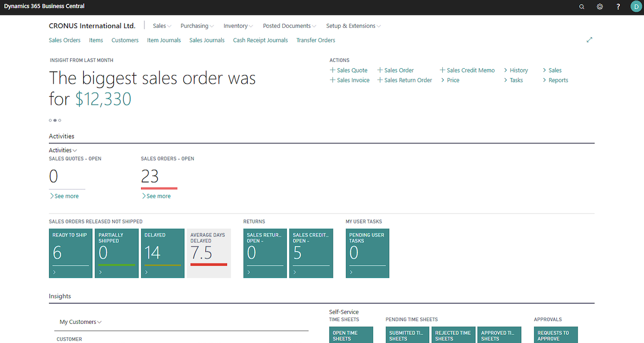Image resolution: width=644 pixels, height=343 pixels.
Task: Click the arrow on Ready to Ship tile
Action: click(x=54, y=272)
